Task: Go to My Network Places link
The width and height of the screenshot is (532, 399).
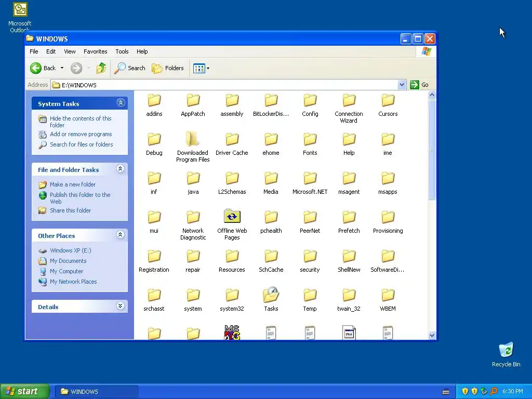Action: [73, 282]
